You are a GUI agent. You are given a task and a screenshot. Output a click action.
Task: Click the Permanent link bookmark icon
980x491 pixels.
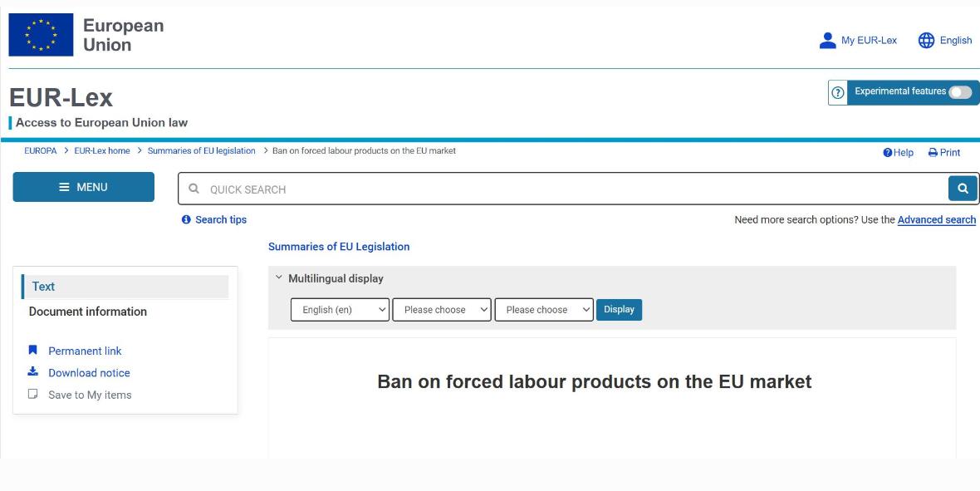pyautogui.click(x=33, y=351)
